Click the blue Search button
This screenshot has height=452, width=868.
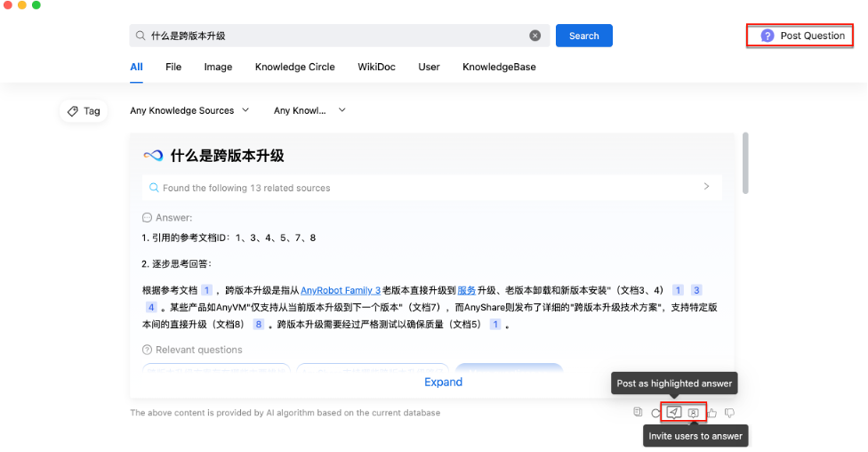tap(583, 36)
